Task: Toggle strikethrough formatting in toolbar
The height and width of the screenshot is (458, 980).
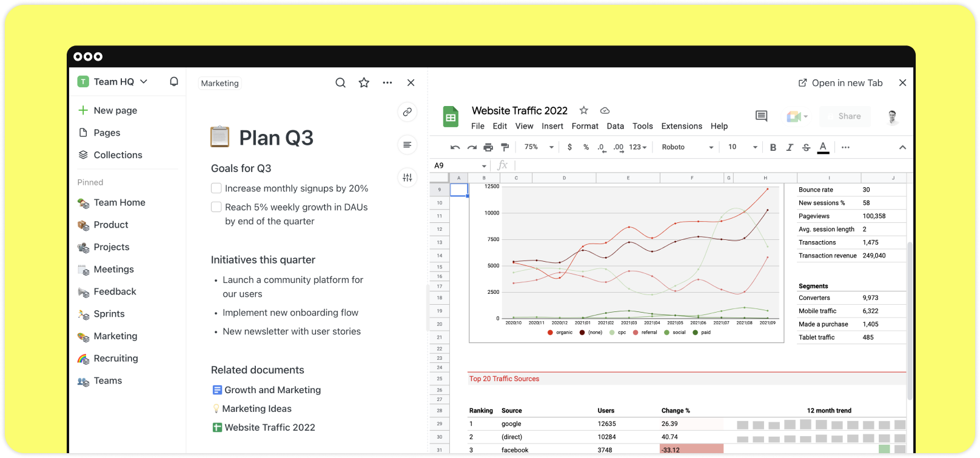Action: coord(806,147)
